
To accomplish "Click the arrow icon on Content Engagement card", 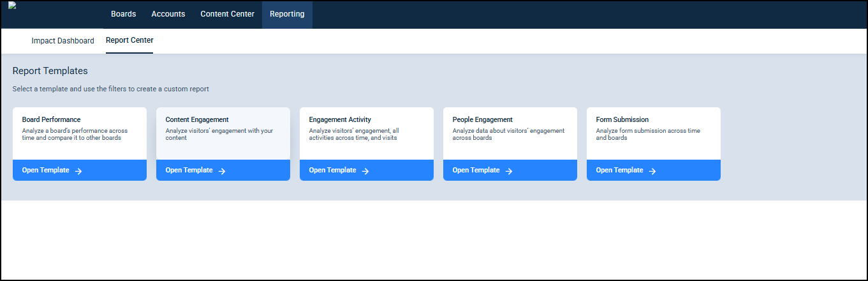I will pyautogui.click(x=222, y=171).
